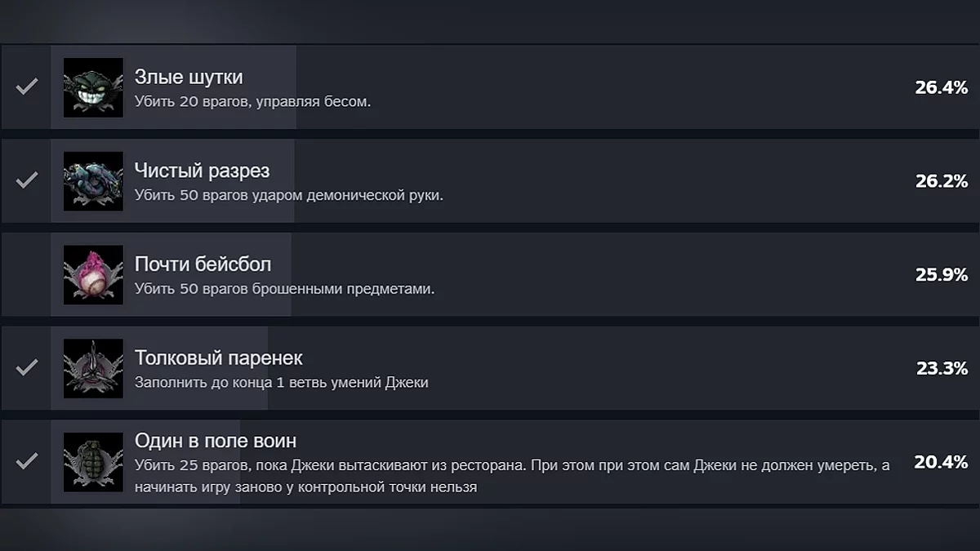
Task: Open the Чистый разрез achievement title
Action: coord(202,171)
